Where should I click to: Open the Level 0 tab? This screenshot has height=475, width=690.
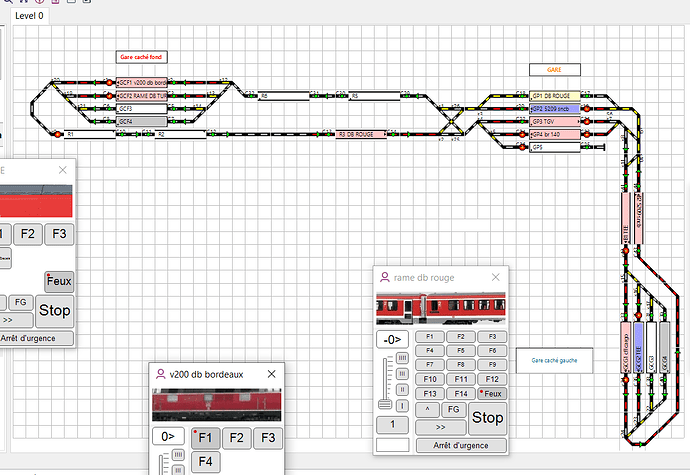[29, 16]
